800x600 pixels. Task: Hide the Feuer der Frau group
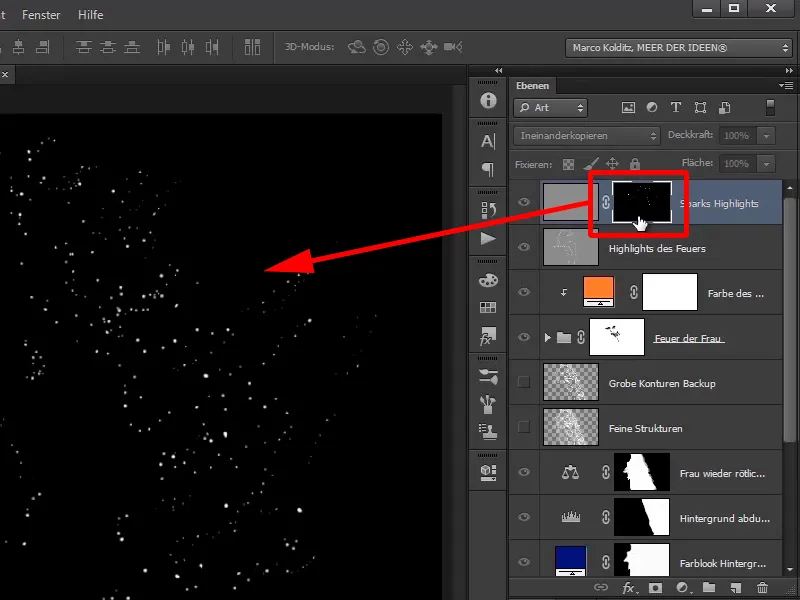[523, 337]
